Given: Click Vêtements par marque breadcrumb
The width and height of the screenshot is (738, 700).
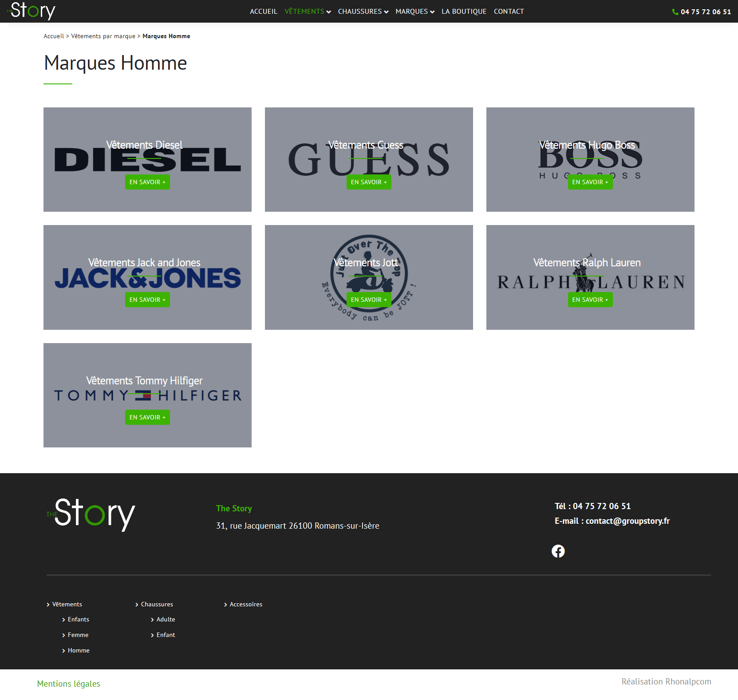Looking at the screenshot, I should (x=103, y=36).
